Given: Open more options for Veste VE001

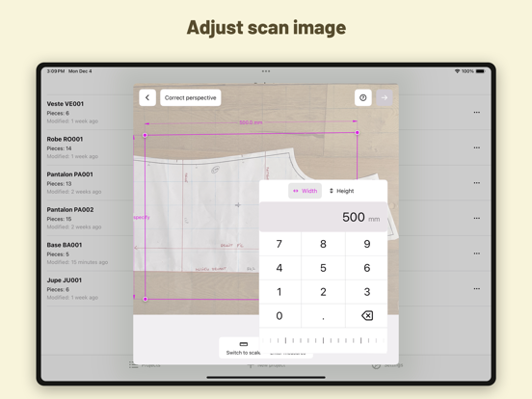Looking at the screenshot, I should point(477,113).
